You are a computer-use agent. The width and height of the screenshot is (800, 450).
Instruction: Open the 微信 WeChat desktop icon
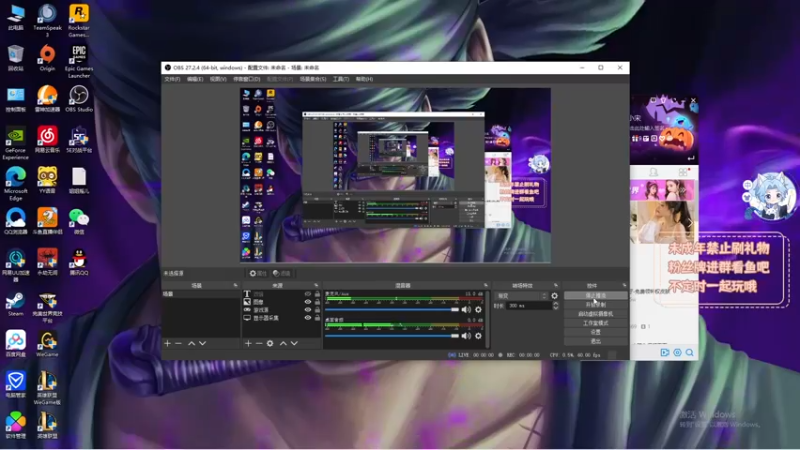pyautogui.click(x=79, y=221)
